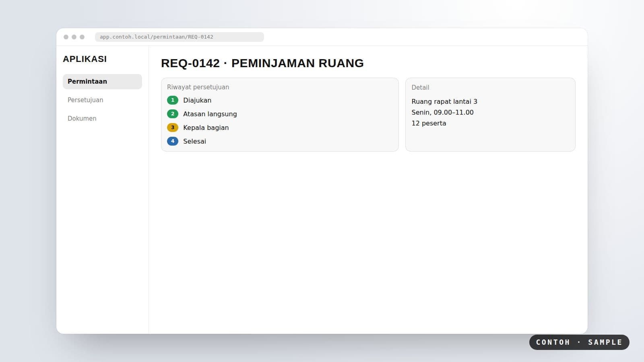Click the Detail card heading

click(420, 87)
